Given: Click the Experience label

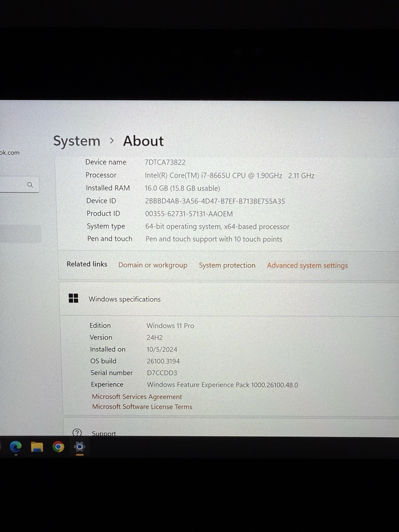Looking at the screenshot, I should (x=107, y=384).
